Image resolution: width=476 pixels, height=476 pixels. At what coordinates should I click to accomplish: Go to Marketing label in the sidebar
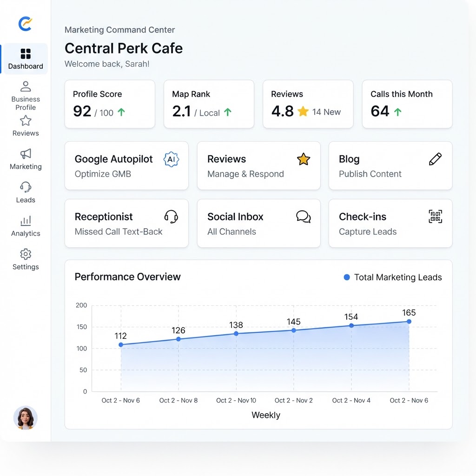click(26, 167)
